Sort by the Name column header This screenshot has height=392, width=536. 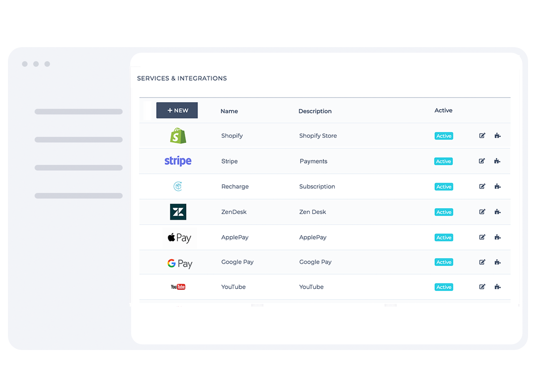[229, 111]
